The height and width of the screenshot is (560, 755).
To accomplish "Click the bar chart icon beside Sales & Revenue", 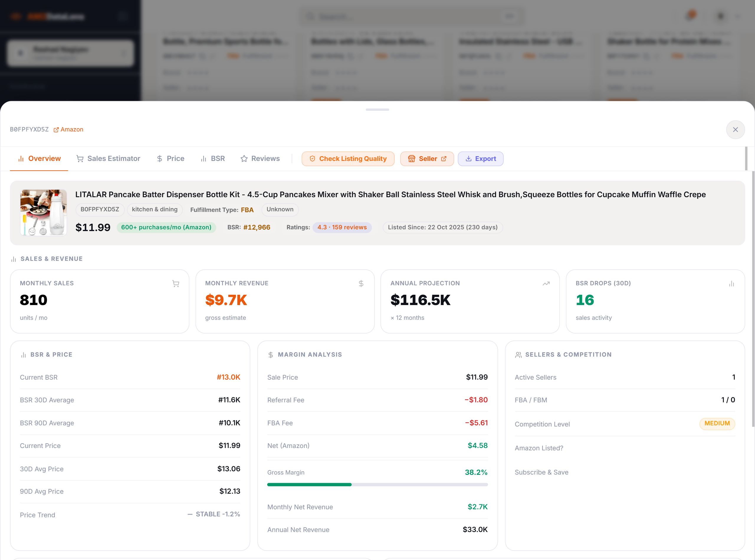I will tap(14, 259).
